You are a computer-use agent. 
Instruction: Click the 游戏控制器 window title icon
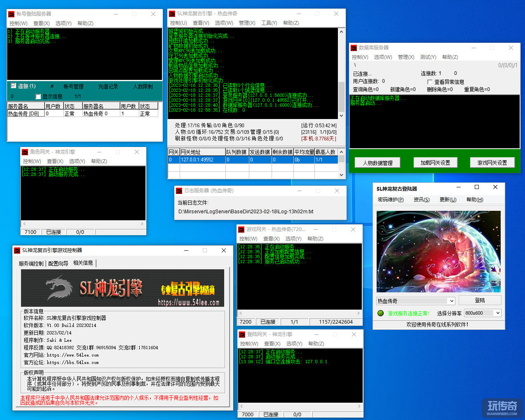(17, 250)
